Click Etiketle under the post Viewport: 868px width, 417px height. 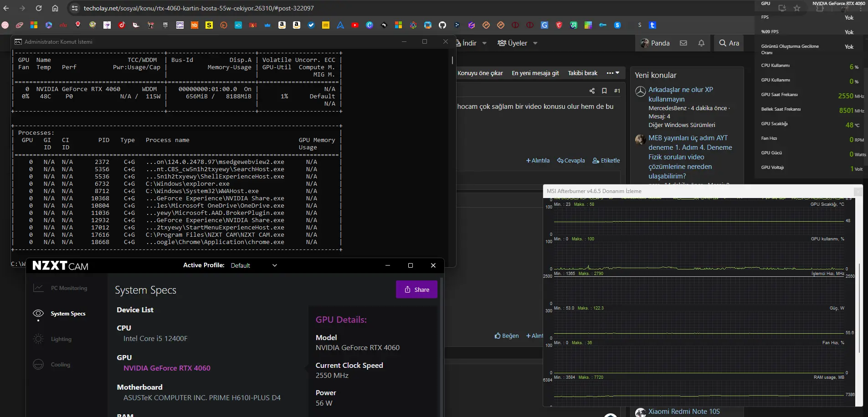coord(606,160)
